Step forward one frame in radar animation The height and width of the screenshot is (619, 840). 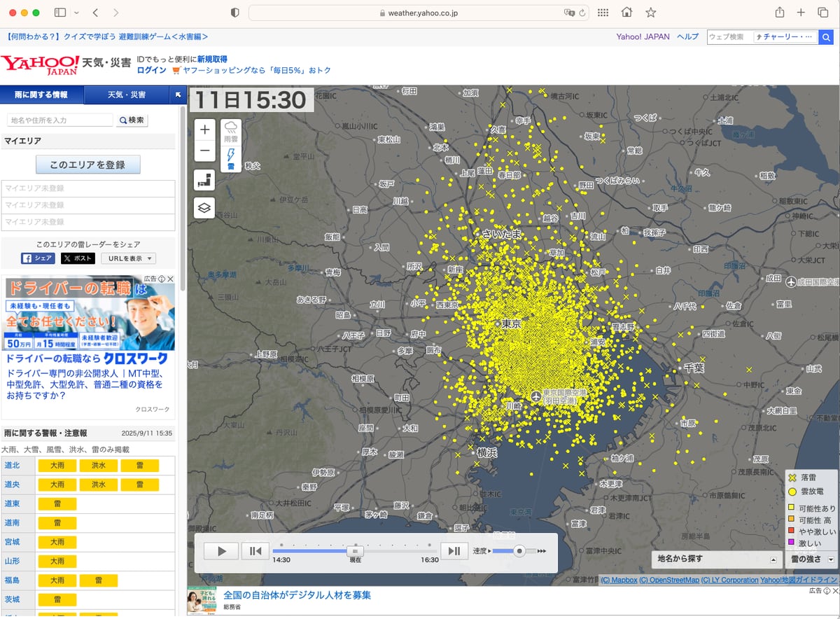click(454, 551)
